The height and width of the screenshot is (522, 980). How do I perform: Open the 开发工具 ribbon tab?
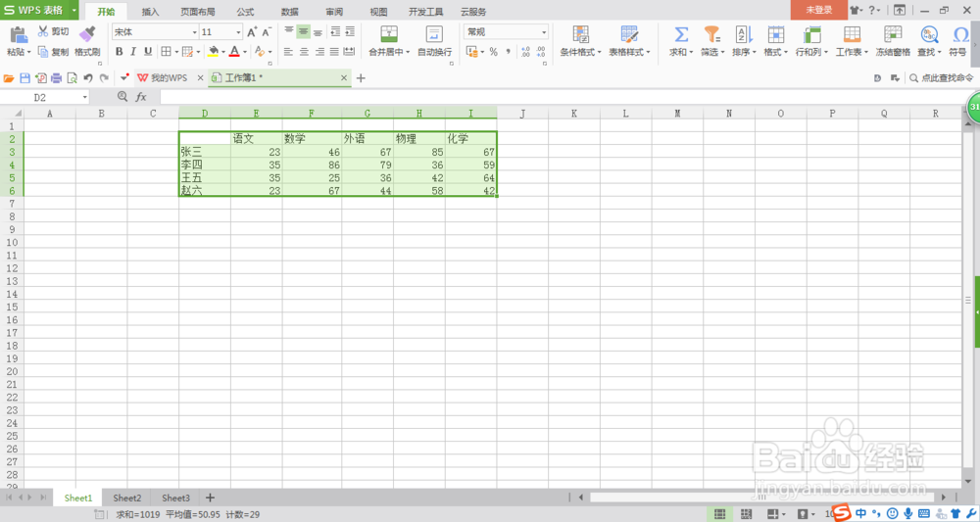click(x=425, y=11)
